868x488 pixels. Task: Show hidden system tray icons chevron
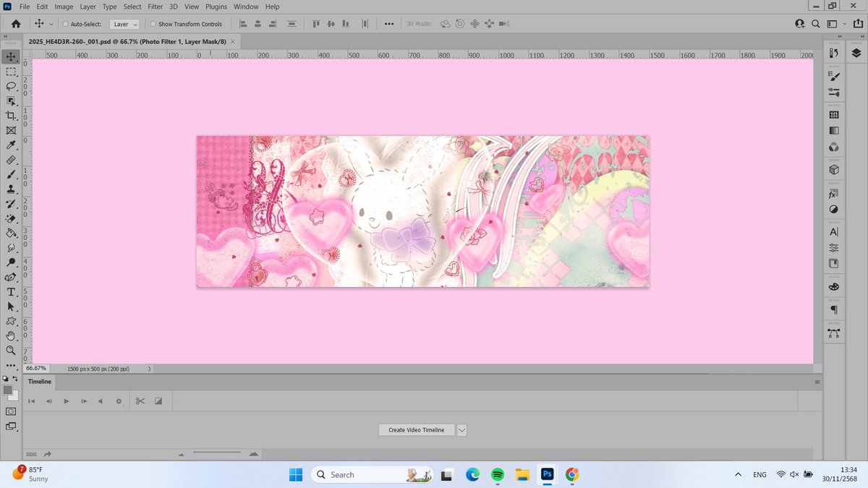coord(738,474)
